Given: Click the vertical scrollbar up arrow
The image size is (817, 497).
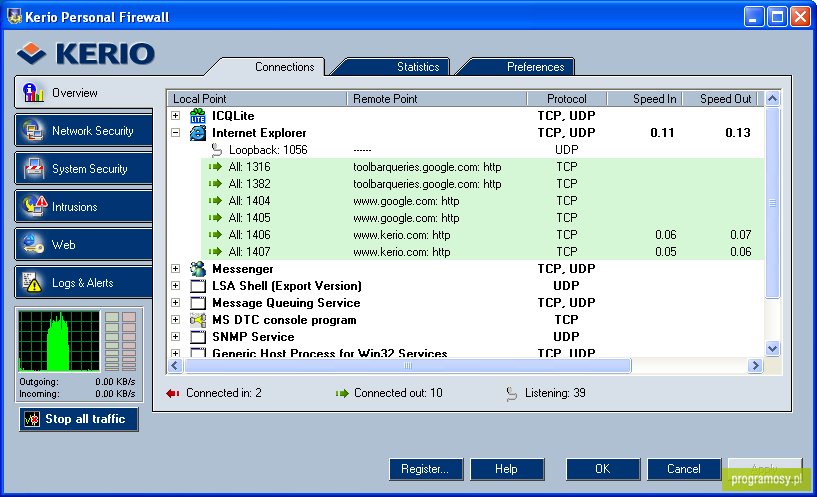Looking at the screenshot, I should tap(772, 99).
